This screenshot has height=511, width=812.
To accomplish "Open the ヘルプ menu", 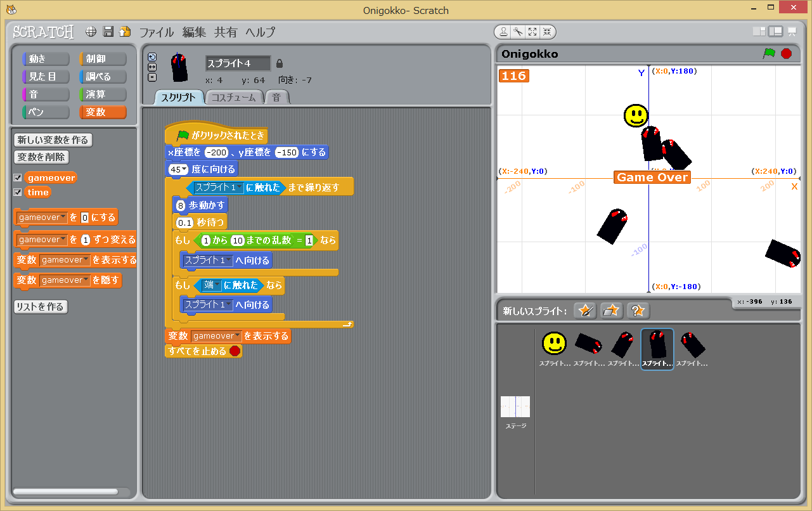I will 260,32.
